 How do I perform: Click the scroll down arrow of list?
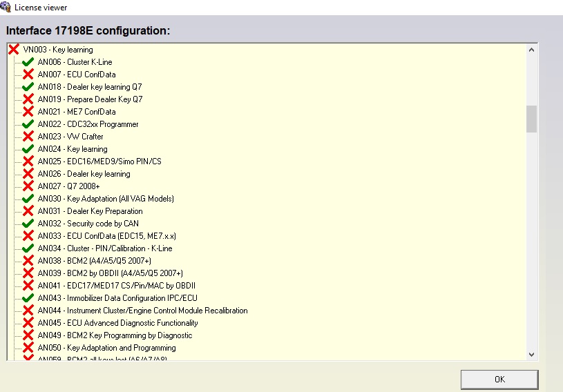click(531, 353)
